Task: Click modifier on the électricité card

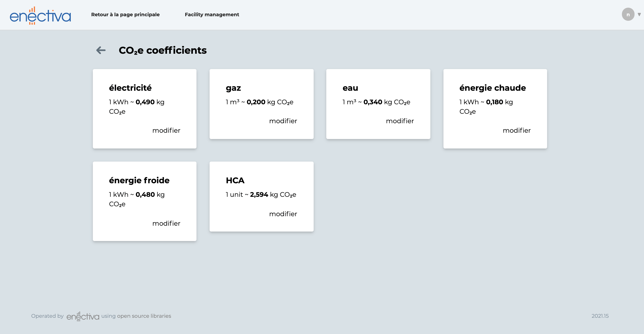Action: (166, 130)
